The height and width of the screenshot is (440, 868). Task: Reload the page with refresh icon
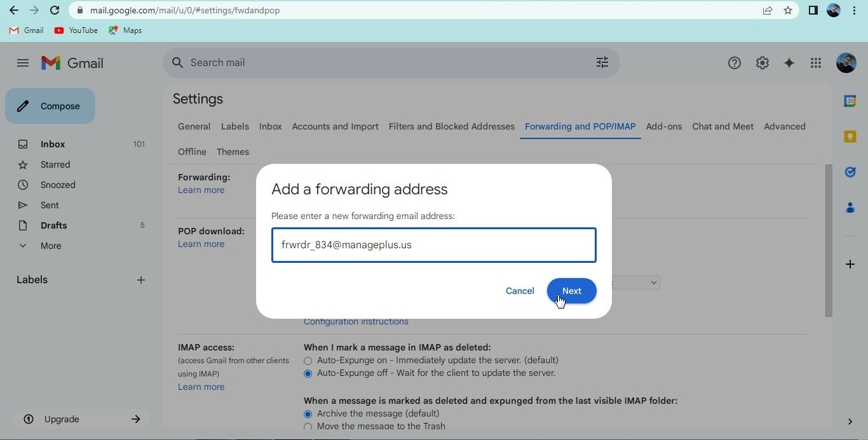click(x=55, y=10)
